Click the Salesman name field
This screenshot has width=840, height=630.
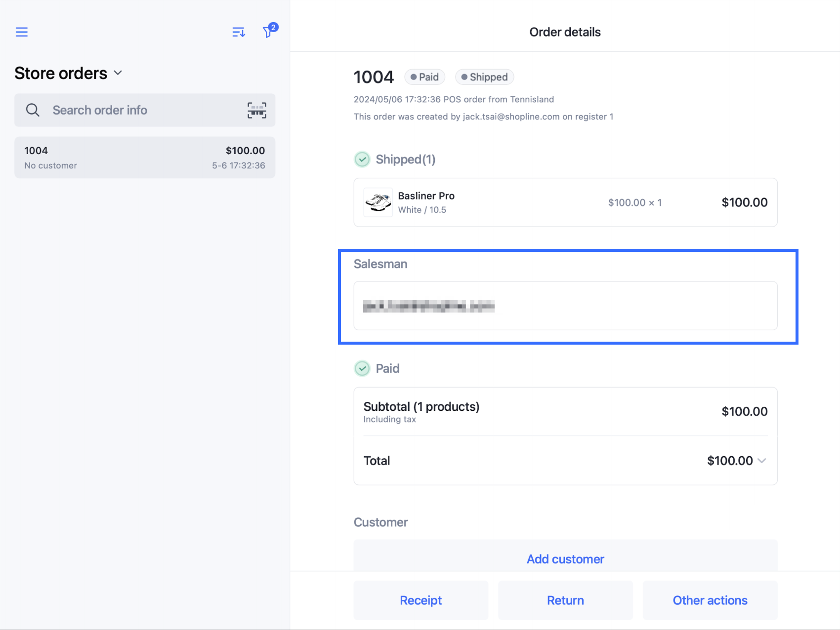[x=565, y=306]
